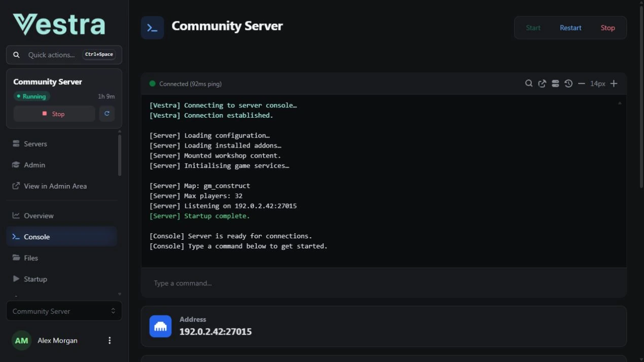Stop the server from sidebar card
644x362 pixels.
point(54,114)
